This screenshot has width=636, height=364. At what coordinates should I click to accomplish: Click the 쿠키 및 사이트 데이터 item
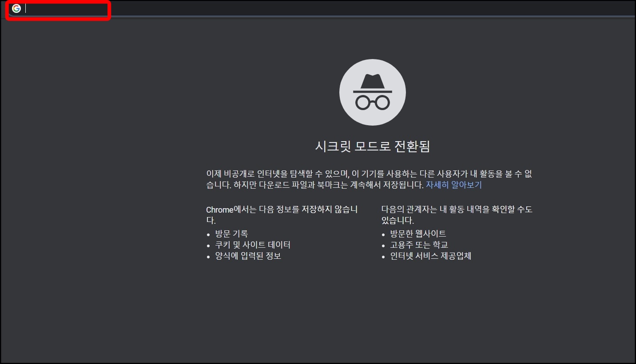(x=253, y=245)
